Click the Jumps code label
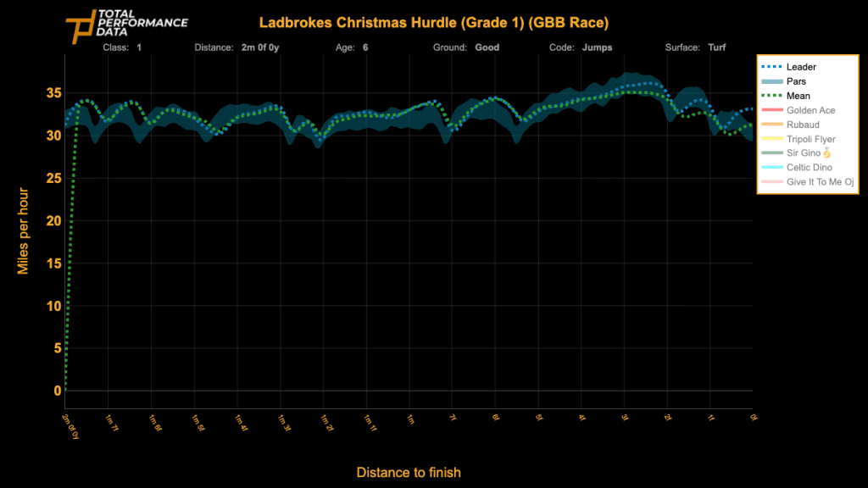 (x=597, y=47)
